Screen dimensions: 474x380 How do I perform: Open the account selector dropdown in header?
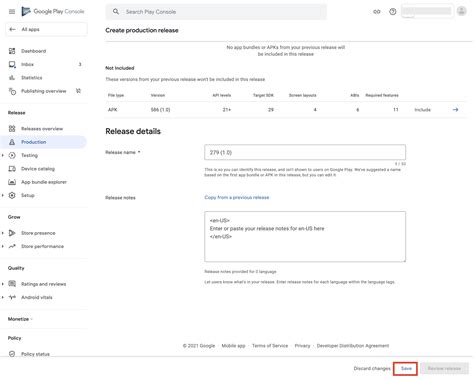(427, 11)
